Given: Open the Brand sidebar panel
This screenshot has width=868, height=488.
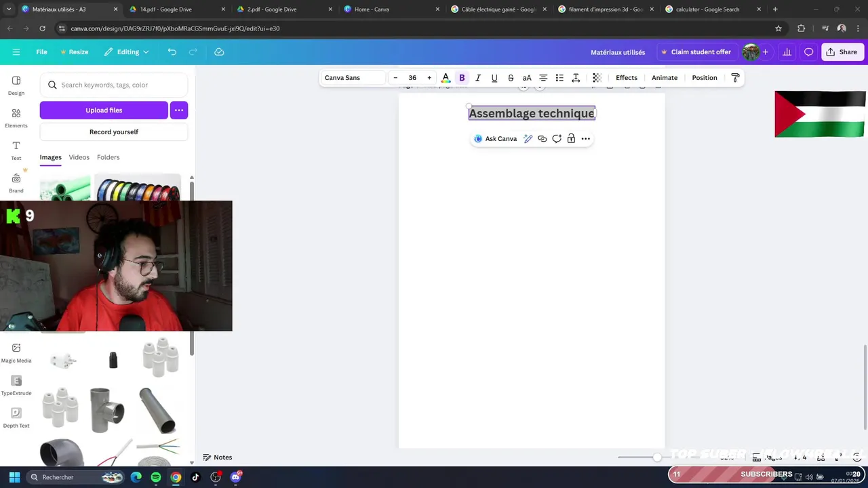Looking at the screenshot, I should (x=16, y=183).
